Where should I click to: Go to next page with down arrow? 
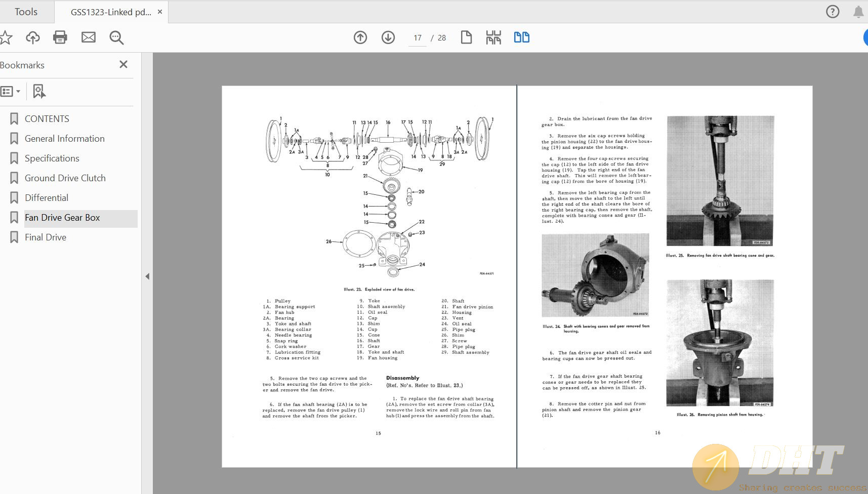[388, 37]
